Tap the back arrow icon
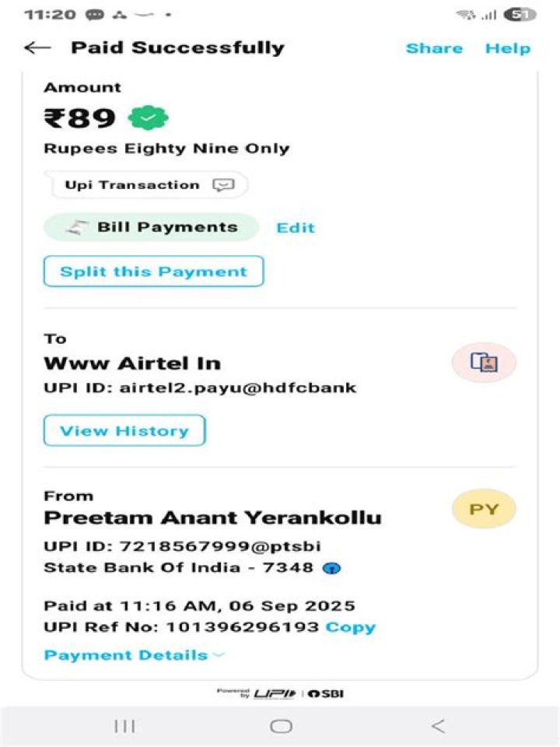This screenshot has height=747, width=560. pyautogui.click(x=37, y=47)
